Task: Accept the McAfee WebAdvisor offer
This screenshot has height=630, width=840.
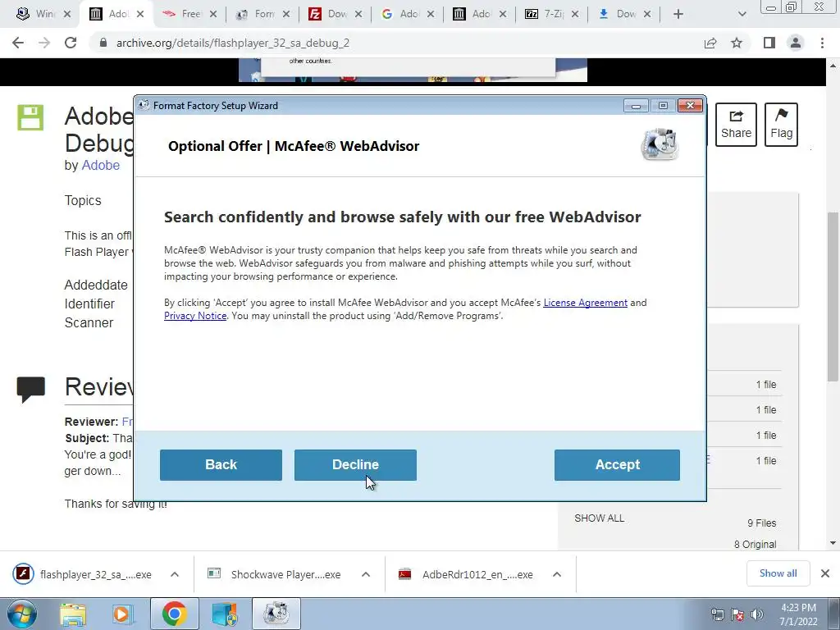Action: tap(617, 464)
